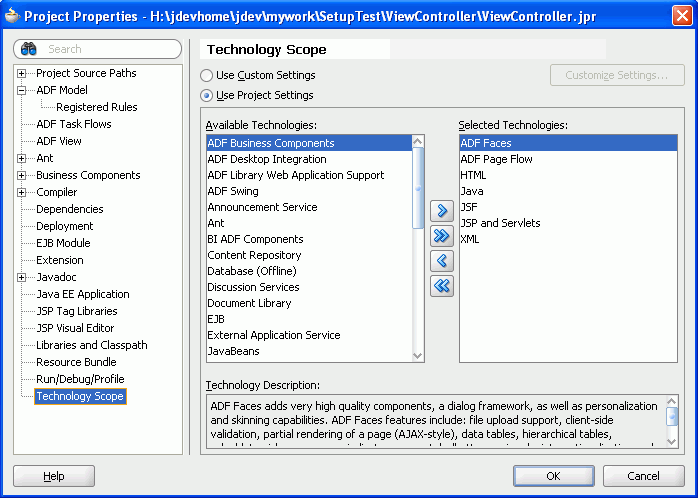Select Use Custom Settings radio button
Screen dimensions: 698x498
206,75
